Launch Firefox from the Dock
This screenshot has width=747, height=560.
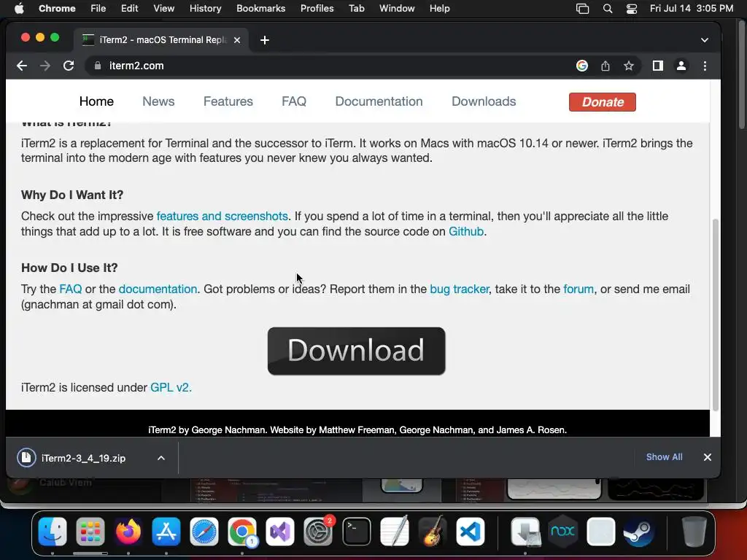pos(128,532)
